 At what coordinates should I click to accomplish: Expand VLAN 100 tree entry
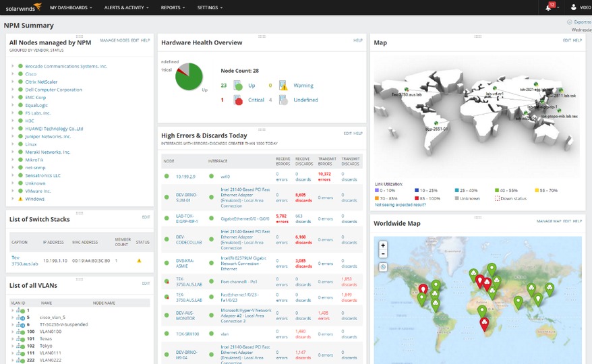pyautogui.click(x=13, y=332)
